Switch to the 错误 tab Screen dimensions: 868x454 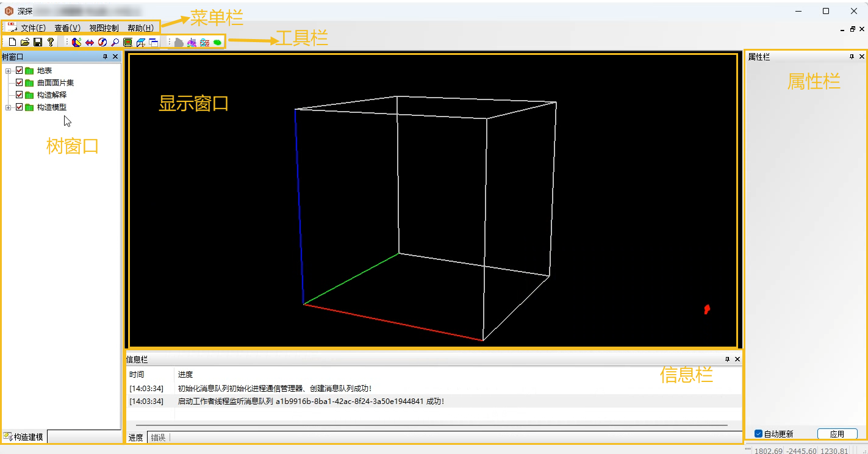158,438
